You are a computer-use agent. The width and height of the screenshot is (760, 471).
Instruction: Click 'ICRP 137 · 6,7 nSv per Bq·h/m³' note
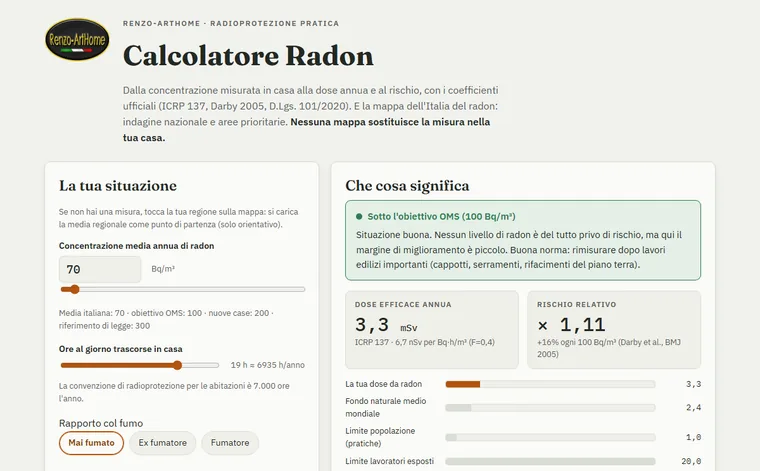425,342
